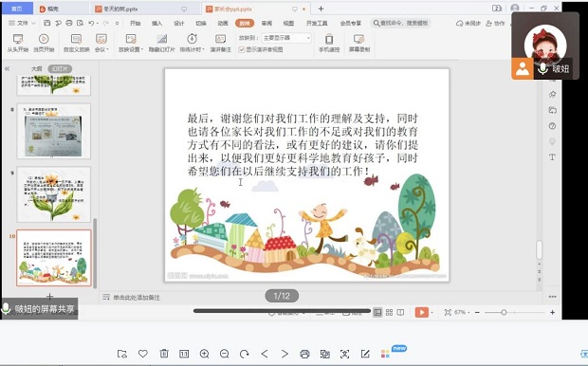The image size is (588, 366).
Task: Rotate the image in the viewer toolbar
Action: [x=245, y=354]
